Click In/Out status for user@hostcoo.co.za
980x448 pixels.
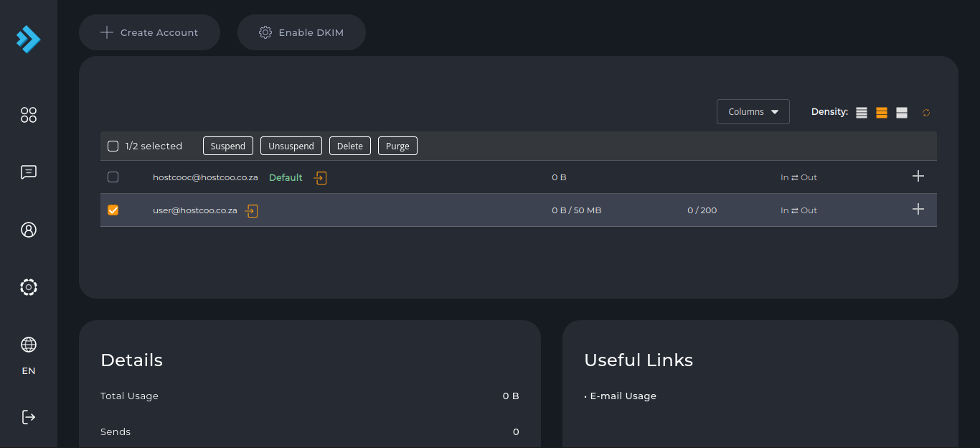(x=798, y=210)
